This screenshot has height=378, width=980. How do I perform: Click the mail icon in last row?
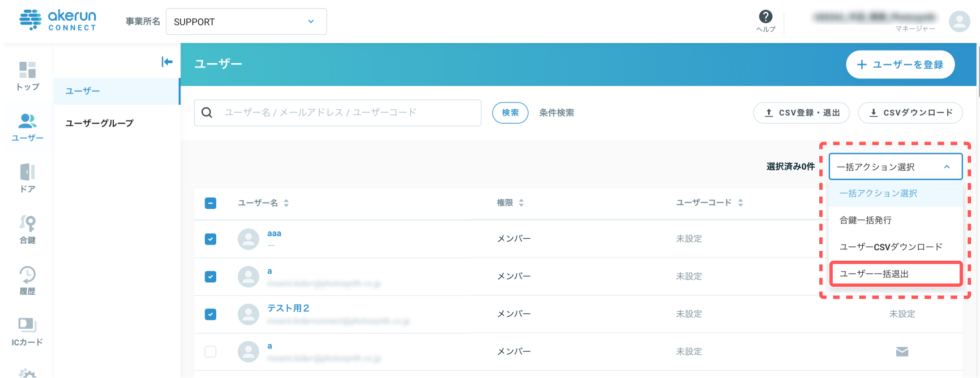pos(902,352)
